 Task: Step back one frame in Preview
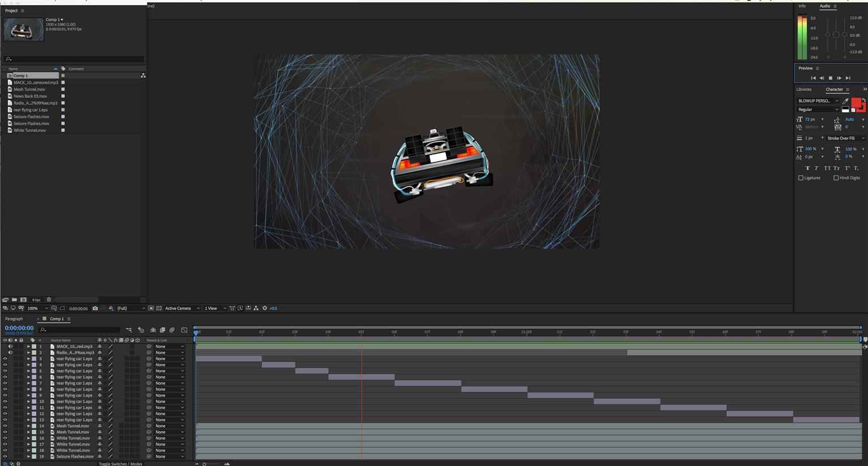point(822,78)
